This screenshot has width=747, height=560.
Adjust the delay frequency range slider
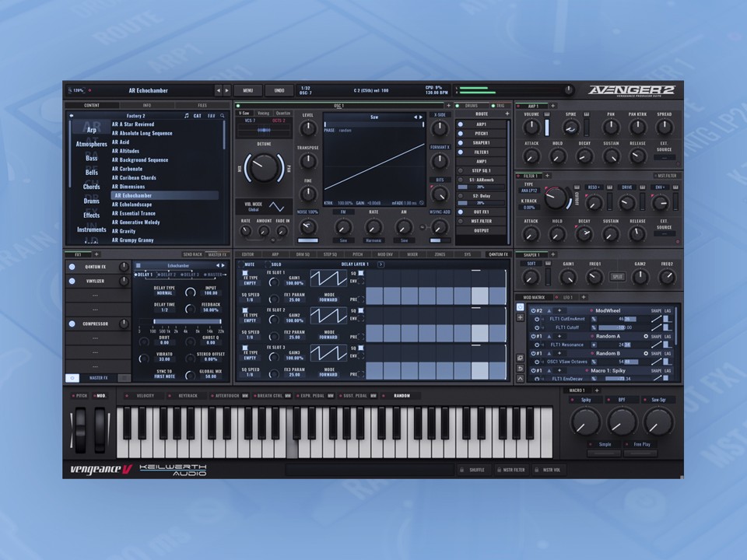point(188,321)
